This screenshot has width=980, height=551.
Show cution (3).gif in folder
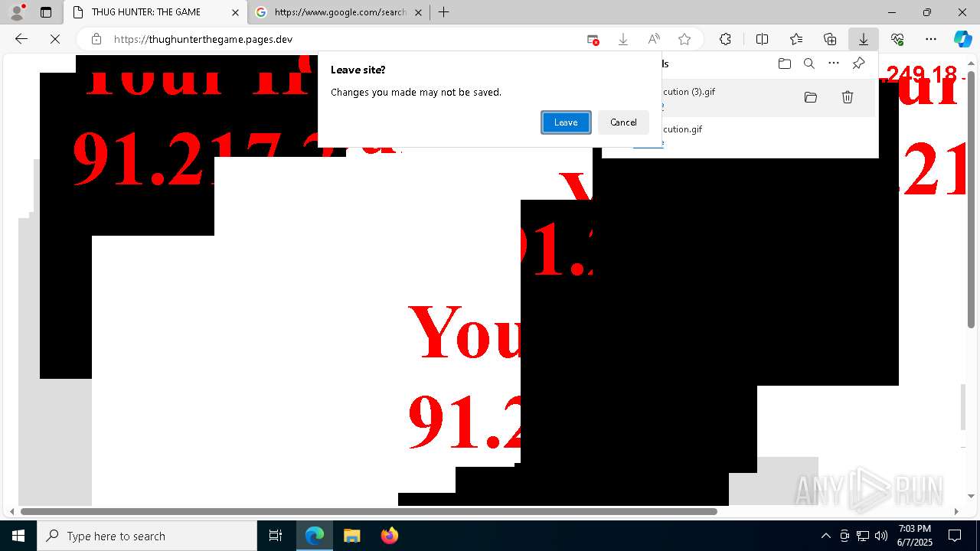[x=811, y=97]
